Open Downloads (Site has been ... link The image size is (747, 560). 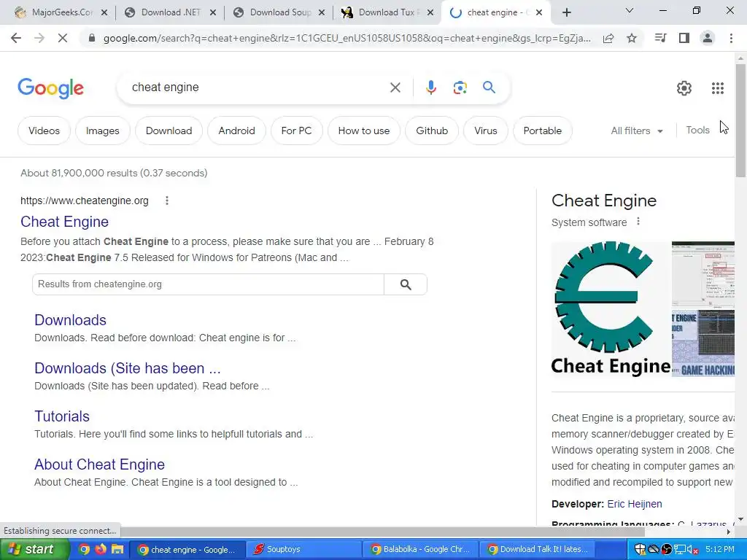coord(127,368)
